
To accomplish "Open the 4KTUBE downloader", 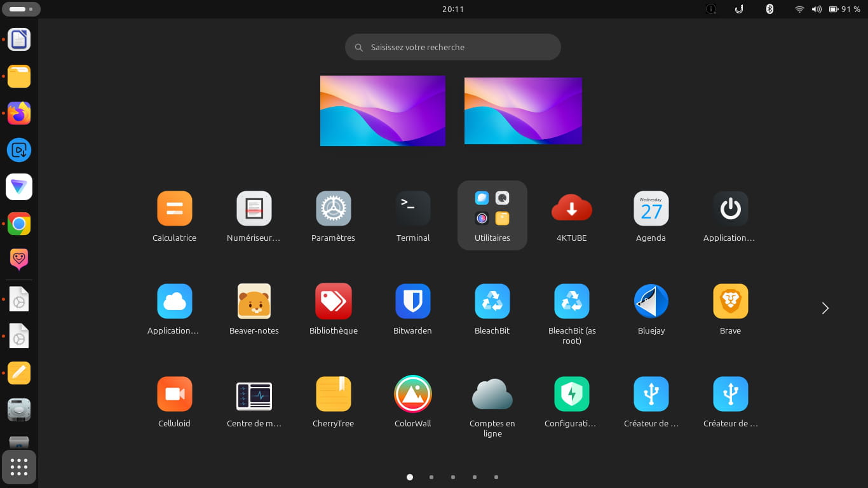I will tap(571, 209).
